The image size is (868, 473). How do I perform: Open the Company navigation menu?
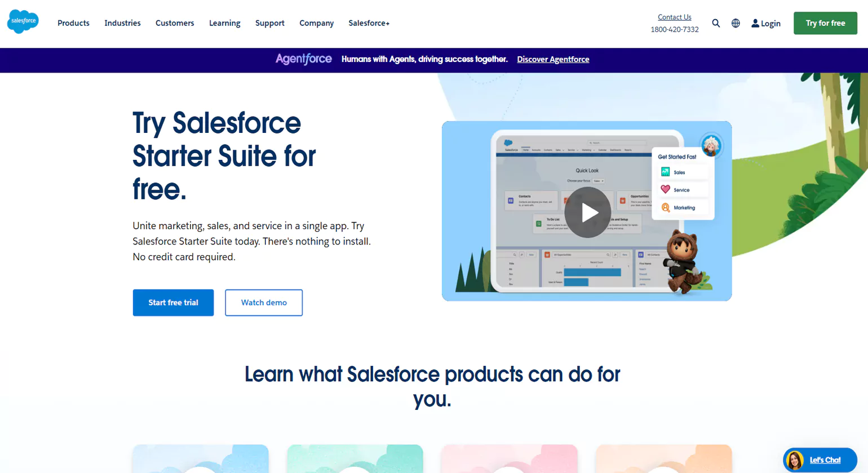pos(316,23)
